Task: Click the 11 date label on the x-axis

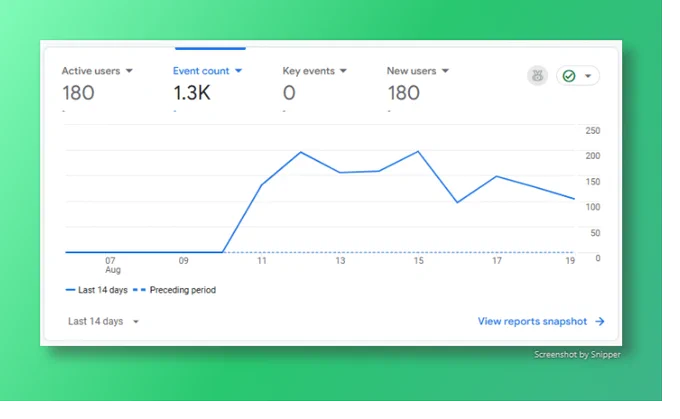Action: pos(262,261)
